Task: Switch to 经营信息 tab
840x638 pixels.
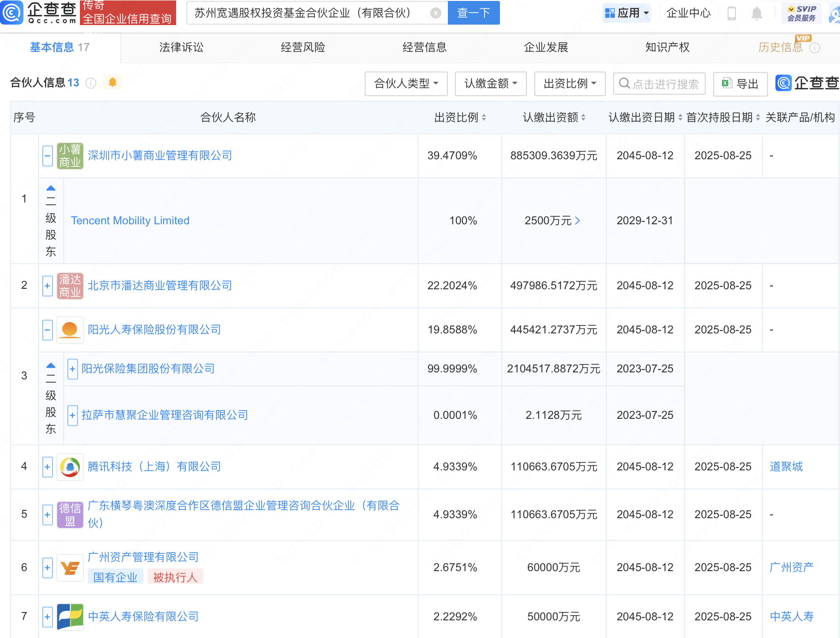Action: tap(425, 47)
